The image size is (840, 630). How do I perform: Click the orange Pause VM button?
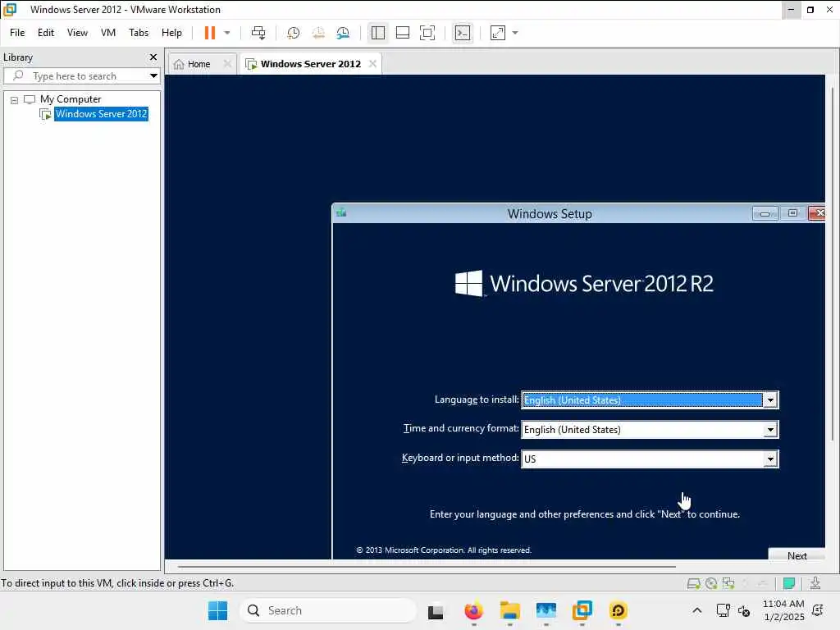pyautogui.click(x=209, y=33)
